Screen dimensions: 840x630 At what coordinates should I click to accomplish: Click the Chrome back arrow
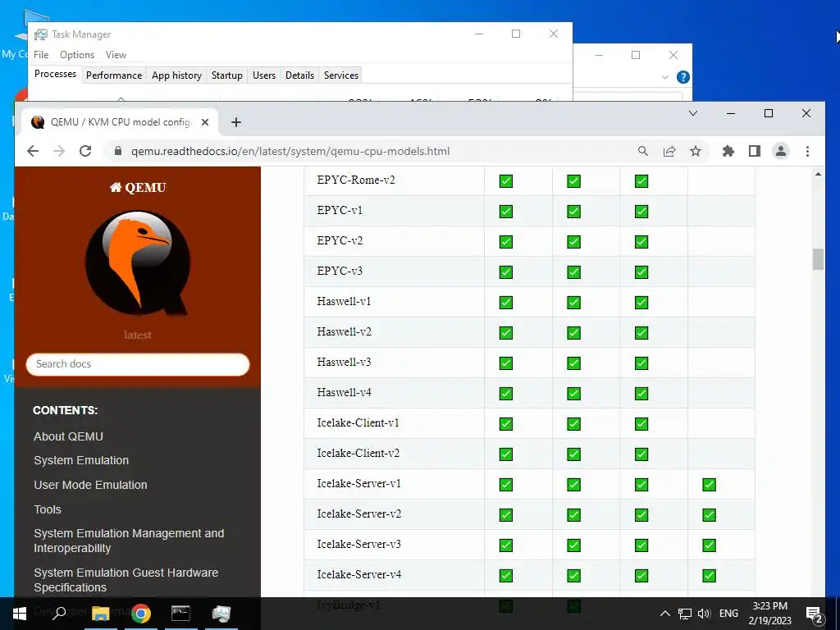click(x=33, y=151)
